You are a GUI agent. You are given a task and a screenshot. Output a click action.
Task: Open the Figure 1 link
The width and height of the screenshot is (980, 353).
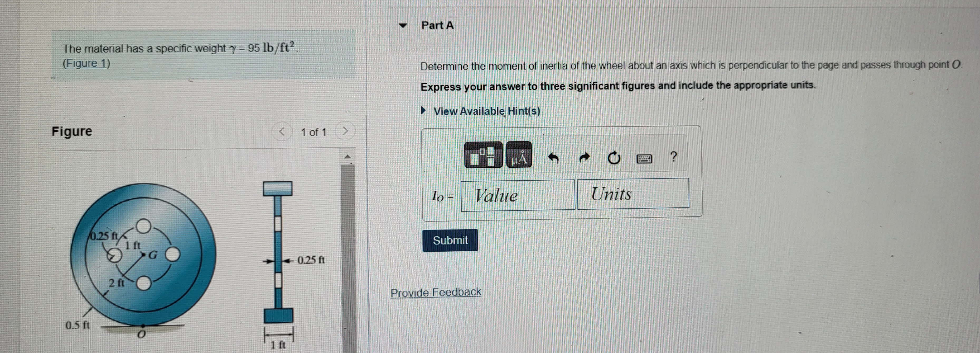click(86, 63)
